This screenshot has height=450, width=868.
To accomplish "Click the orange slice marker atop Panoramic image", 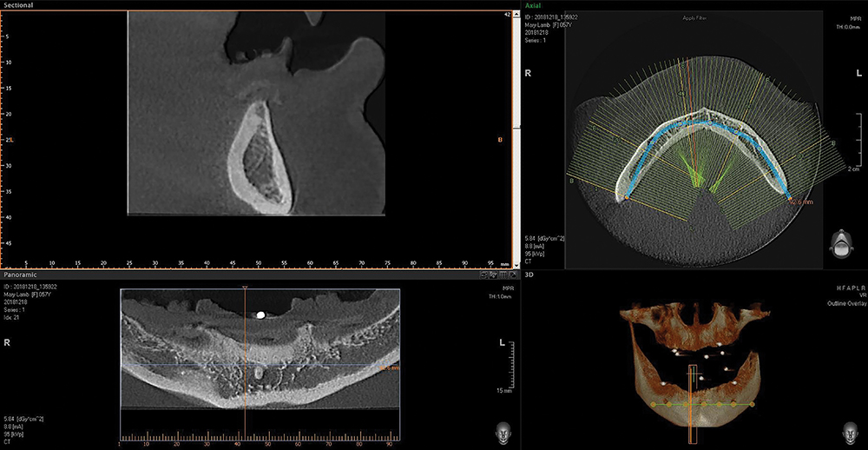I will tap(245, 287).
